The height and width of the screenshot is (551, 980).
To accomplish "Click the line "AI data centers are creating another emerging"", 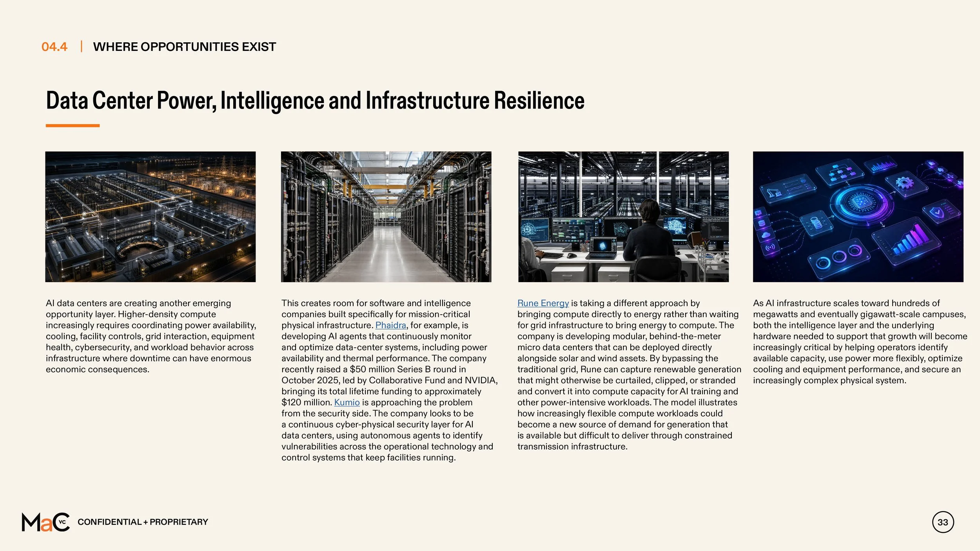I will pos(138,303).
